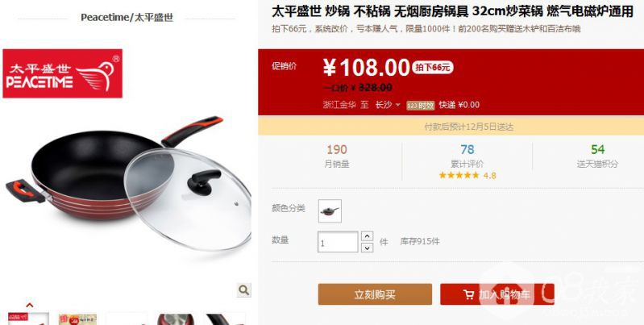Click the Peacetime/太平盛世 brand link

tap(127, 18)
